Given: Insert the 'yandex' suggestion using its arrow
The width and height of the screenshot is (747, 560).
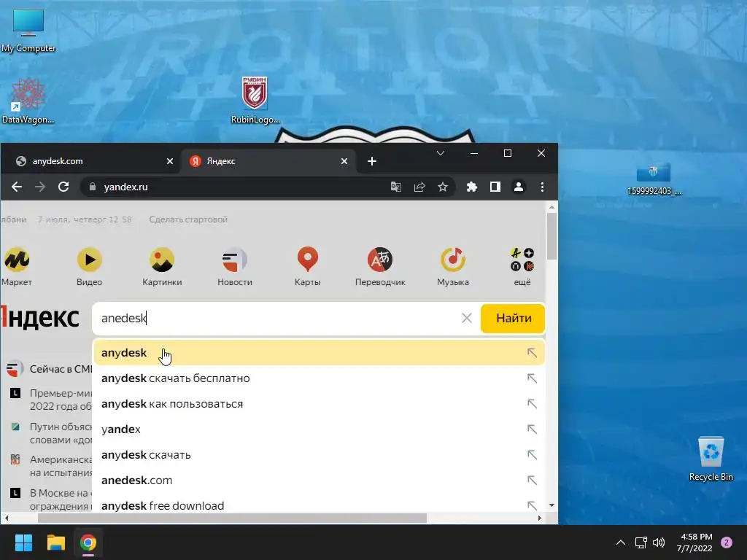Looking at the screenshot, I should (x=532, y=429).
